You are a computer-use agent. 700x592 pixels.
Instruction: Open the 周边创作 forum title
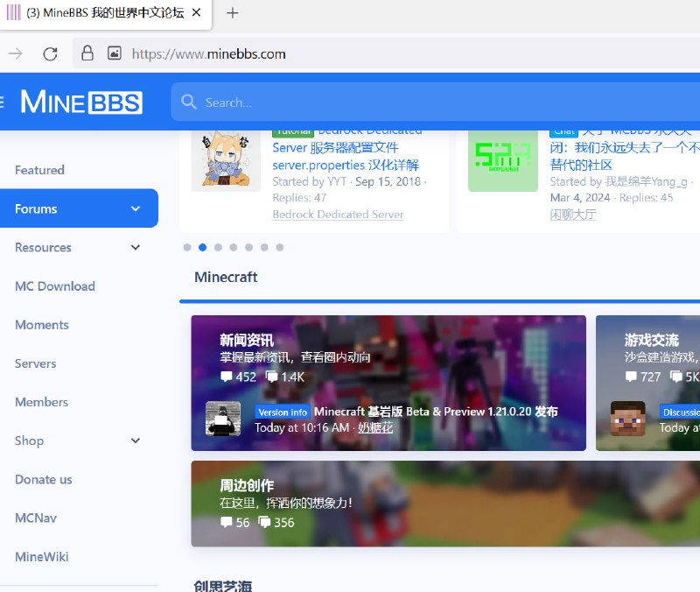click(247, 486)
